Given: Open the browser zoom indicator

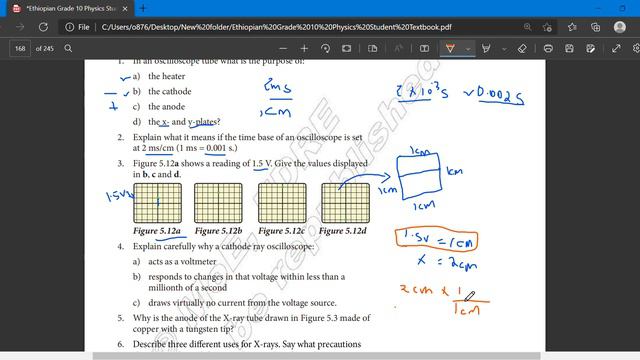Looking at the screenshot, I should tap(527, 27).
